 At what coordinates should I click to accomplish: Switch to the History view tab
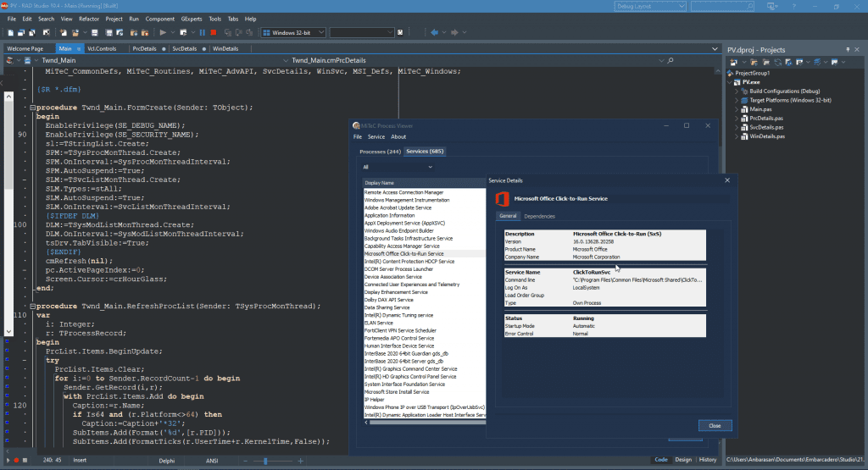[708, 460]
